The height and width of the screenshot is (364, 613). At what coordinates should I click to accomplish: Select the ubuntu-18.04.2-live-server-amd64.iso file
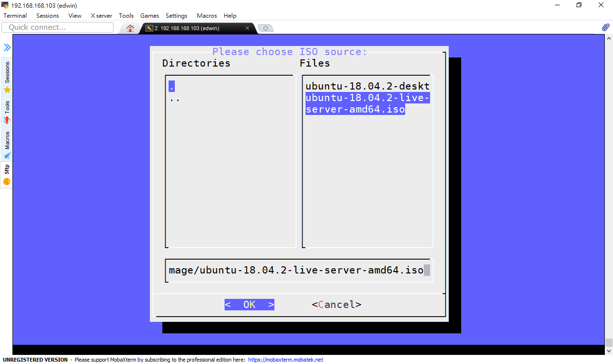tap(367, 103)
